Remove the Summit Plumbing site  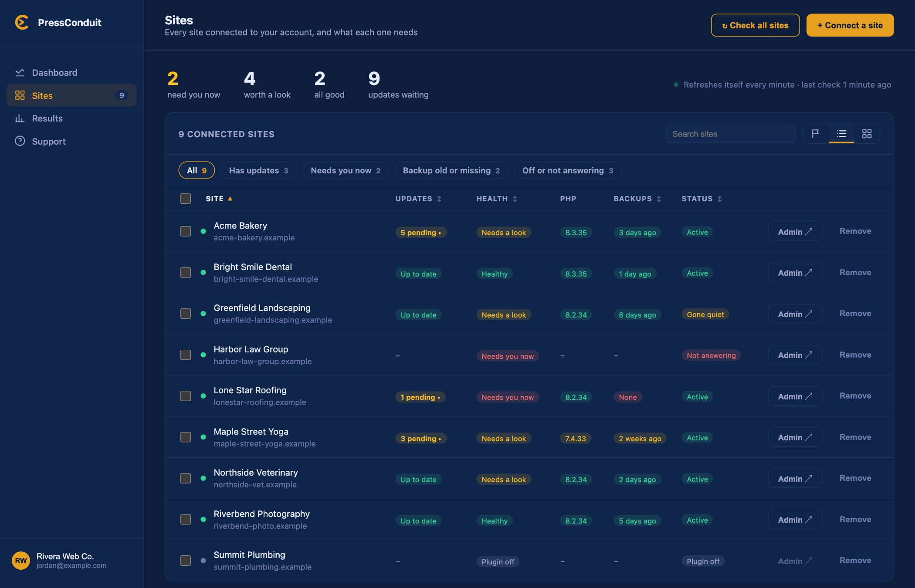coord(855,561)
